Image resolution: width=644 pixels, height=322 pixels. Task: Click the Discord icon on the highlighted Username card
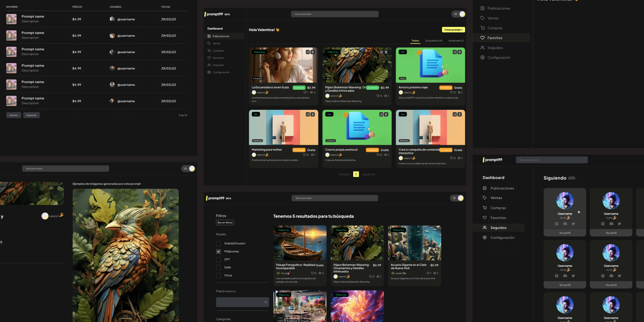(565, 223)
